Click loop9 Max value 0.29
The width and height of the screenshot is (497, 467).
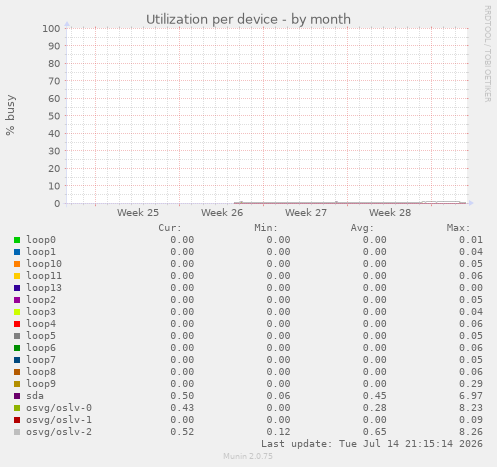click(x=471, y=384)
